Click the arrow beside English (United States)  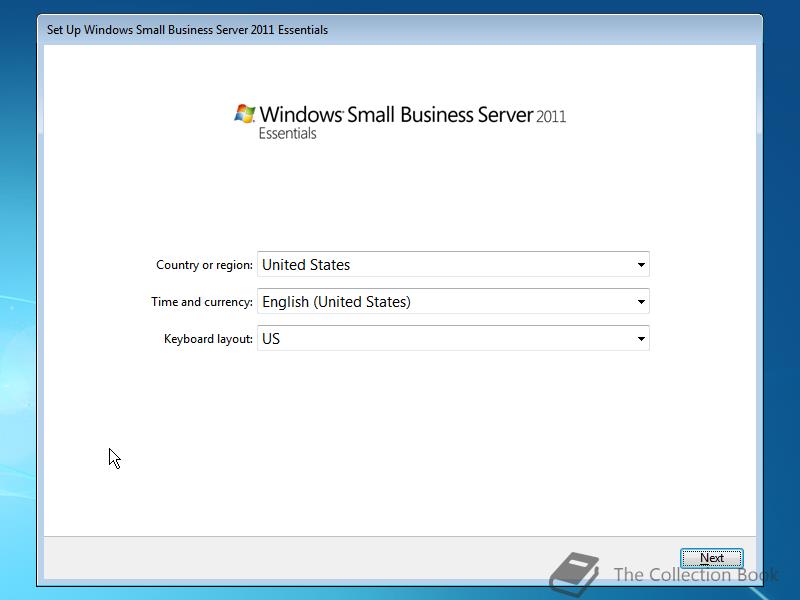[x=641, y=302]
